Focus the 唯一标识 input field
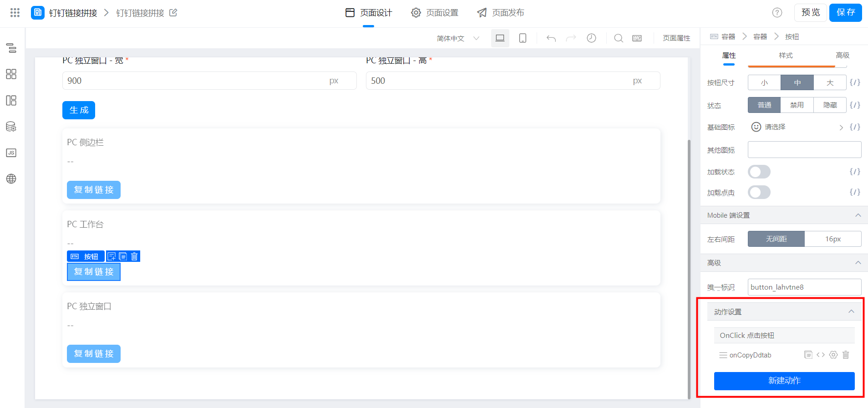Screen dimensions: 868x408 click(x=805, y=287)
